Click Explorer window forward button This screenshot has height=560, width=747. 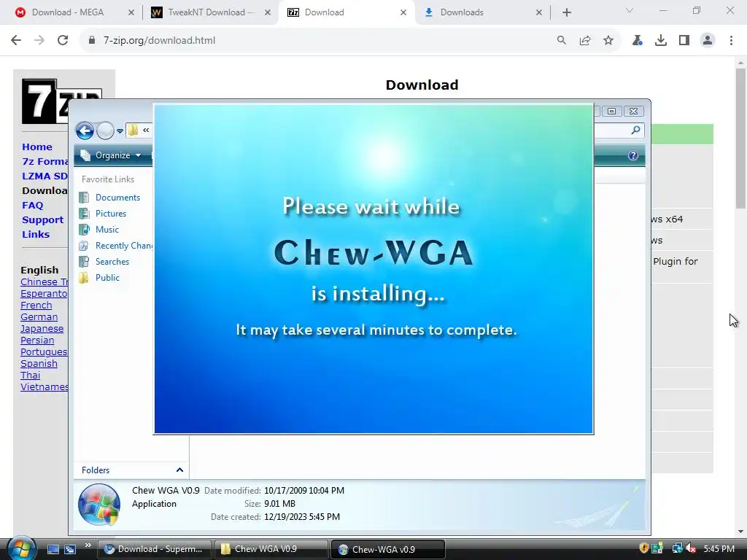105,131
